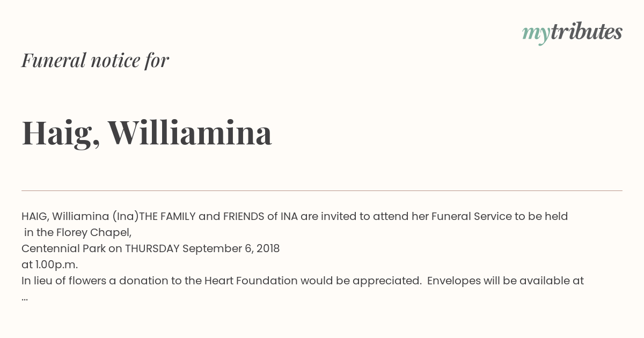Image resolution: width=644 pixels, height=338 pixels.
Task: Click the 'my' part of the logo
Action: click(x=536, y=34)
